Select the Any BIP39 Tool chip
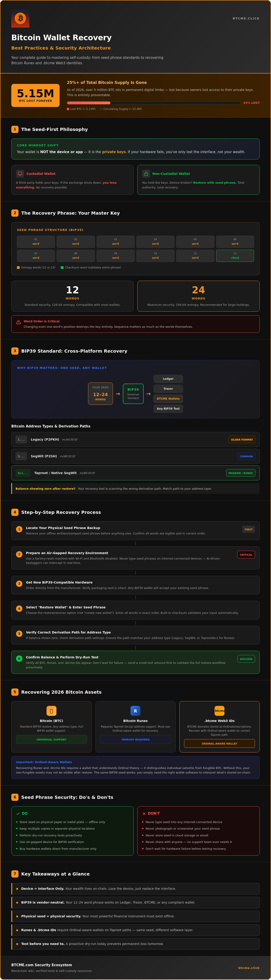This screenshot has height=980, width=271. (168, 409)
